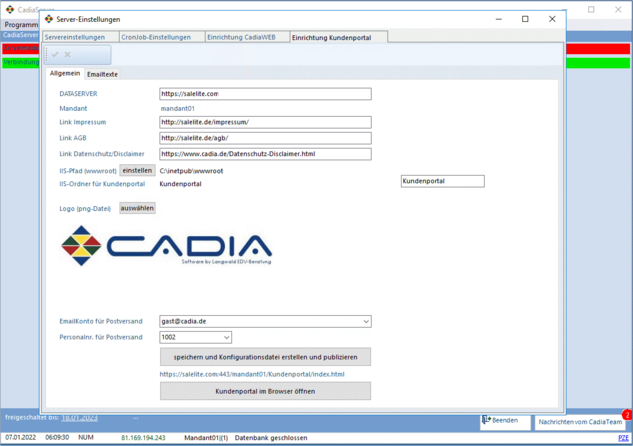Click the 06:09:30 time in status bar
The width and height of the screenshot is (633, 446).
57,438
